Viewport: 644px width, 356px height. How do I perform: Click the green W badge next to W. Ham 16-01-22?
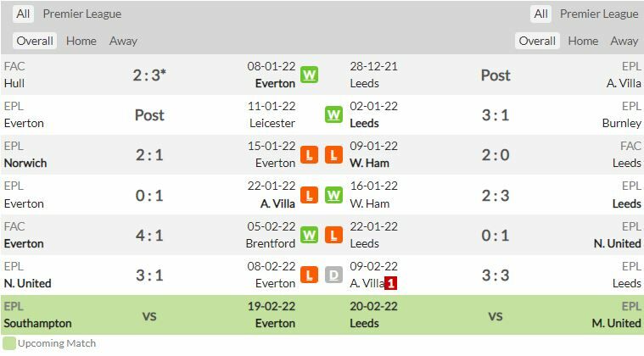333,195
